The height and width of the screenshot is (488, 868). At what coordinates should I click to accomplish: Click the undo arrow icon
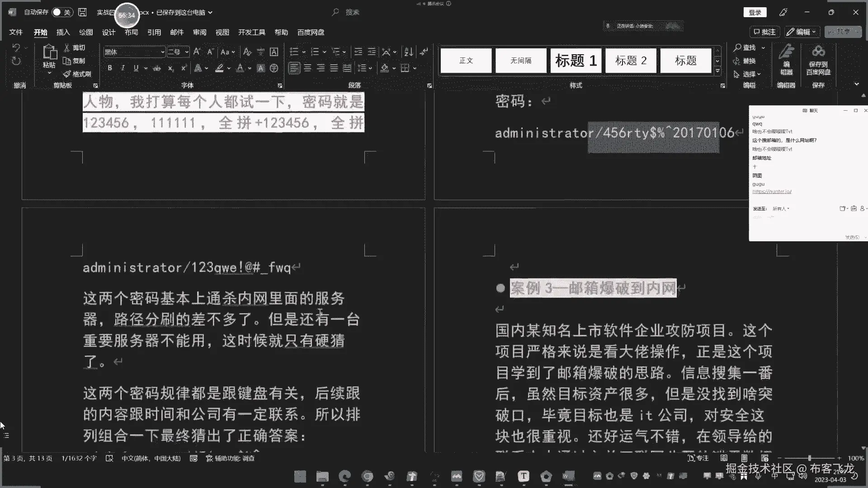(16, 47)
